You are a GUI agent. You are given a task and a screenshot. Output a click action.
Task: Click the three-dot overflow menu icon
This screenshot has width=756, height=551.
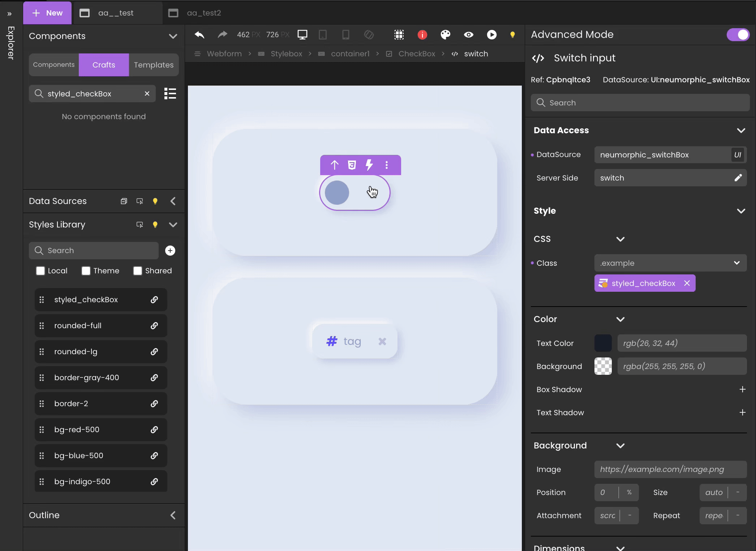387,165
